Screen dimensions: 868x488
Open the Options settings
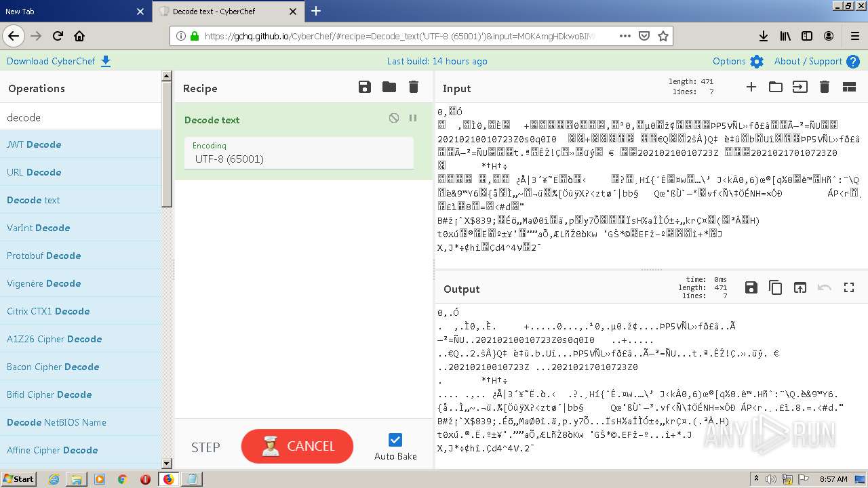coord(738,61)
